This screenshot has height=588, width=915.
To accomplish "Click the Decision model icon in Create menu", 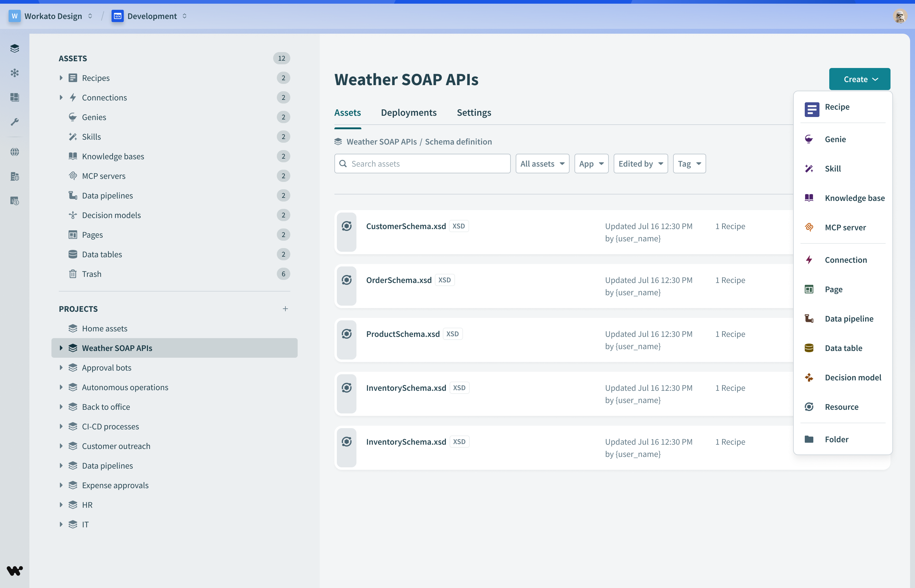I will (x=809, y=377).
